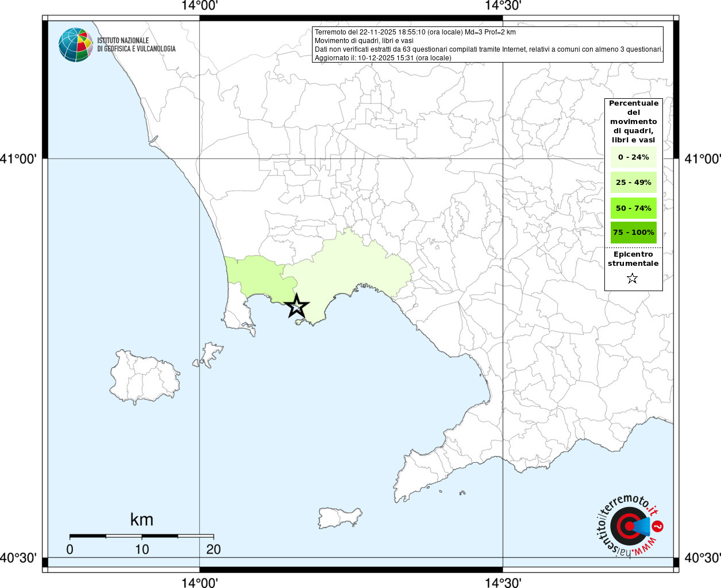The image size is (721, 588).
Task: Click the island of Capri
Action: (x=339, y=517)
